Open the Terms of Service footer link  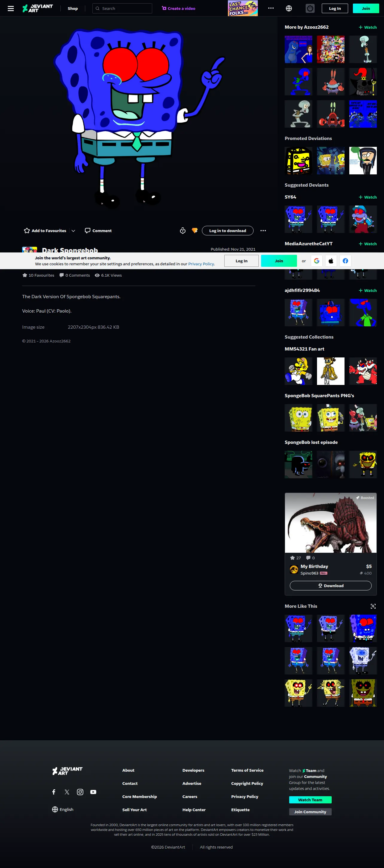[x=247, y=770]
